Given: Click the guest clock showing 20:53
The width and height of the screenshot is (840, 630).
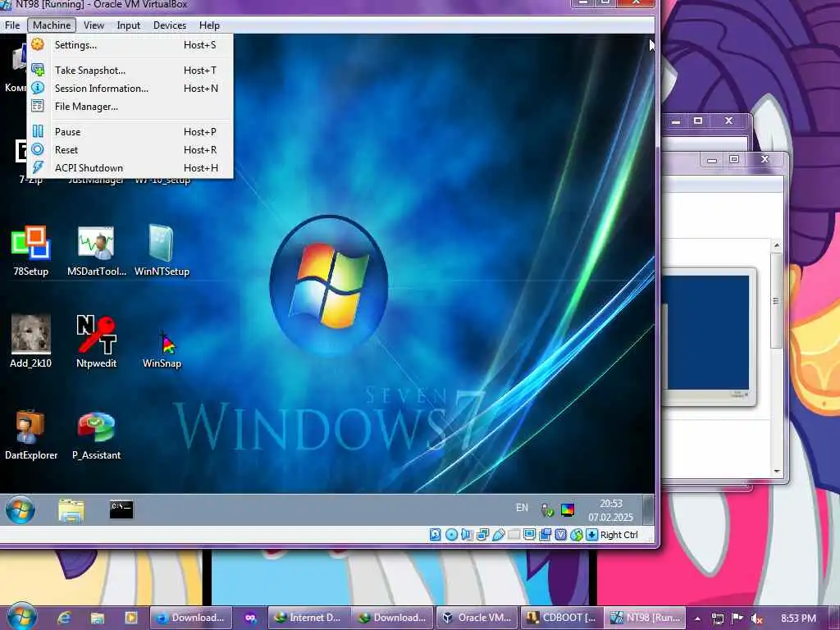Looking at the screenshot, I should pyautogui.click(x=610, y=510).
